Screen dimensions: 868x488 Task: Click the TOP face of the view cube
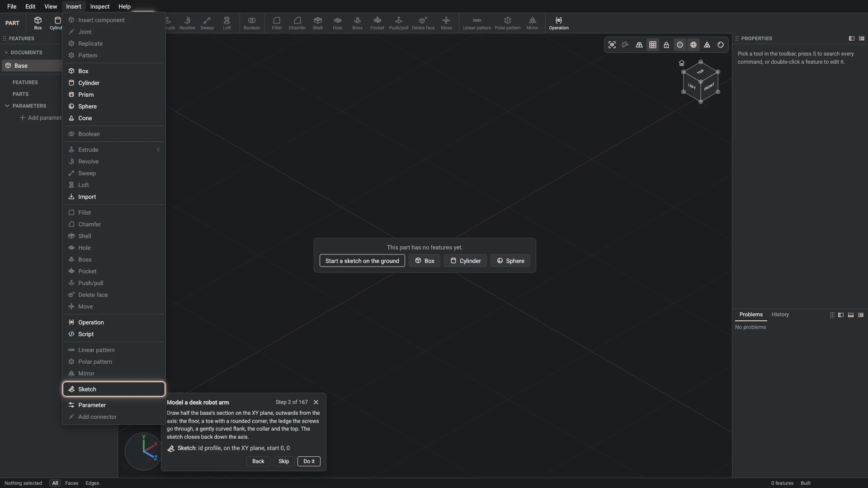pyautogui.click(x=700, y=72)
